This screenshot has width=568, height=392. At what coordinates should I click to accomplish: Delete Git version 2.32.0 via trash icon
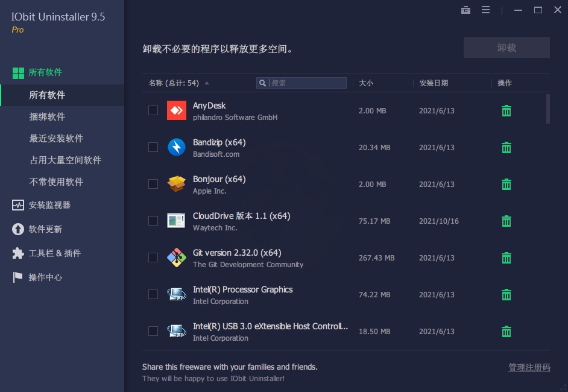[506, 258]
